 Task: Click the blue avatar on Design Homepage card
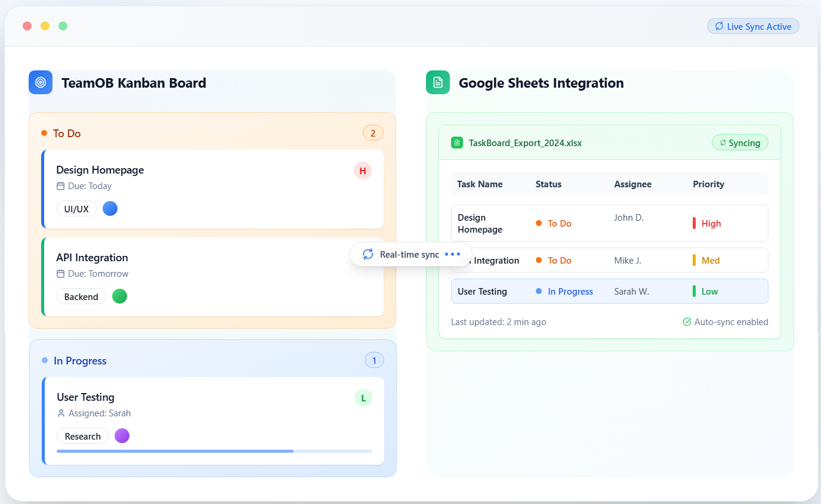point(110,208)
